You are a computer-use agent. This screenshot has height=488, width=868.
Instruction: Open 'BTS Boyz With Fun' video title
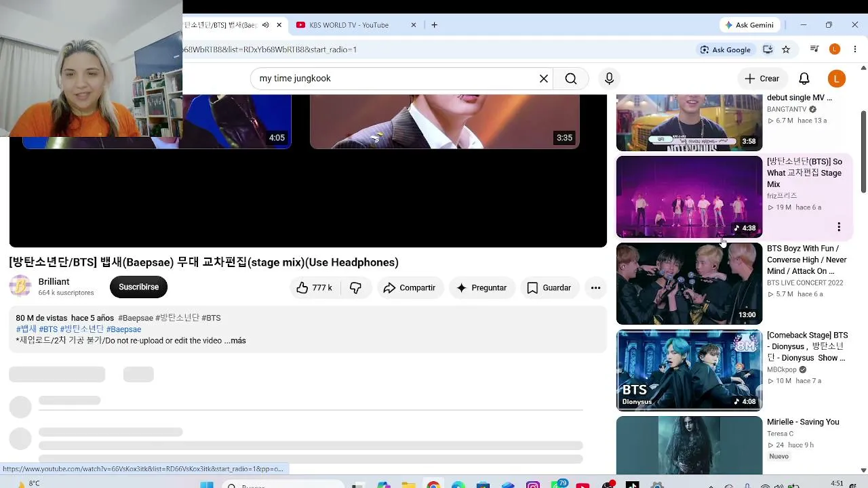tap(807, 260)
